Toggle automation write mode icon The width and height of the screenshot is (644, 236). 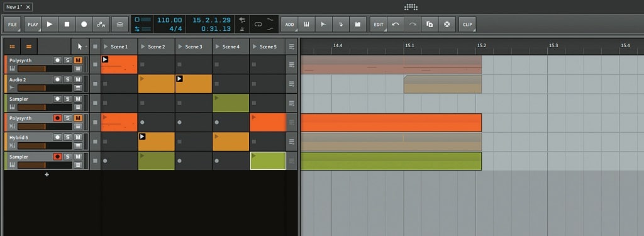tap(101, 25)
